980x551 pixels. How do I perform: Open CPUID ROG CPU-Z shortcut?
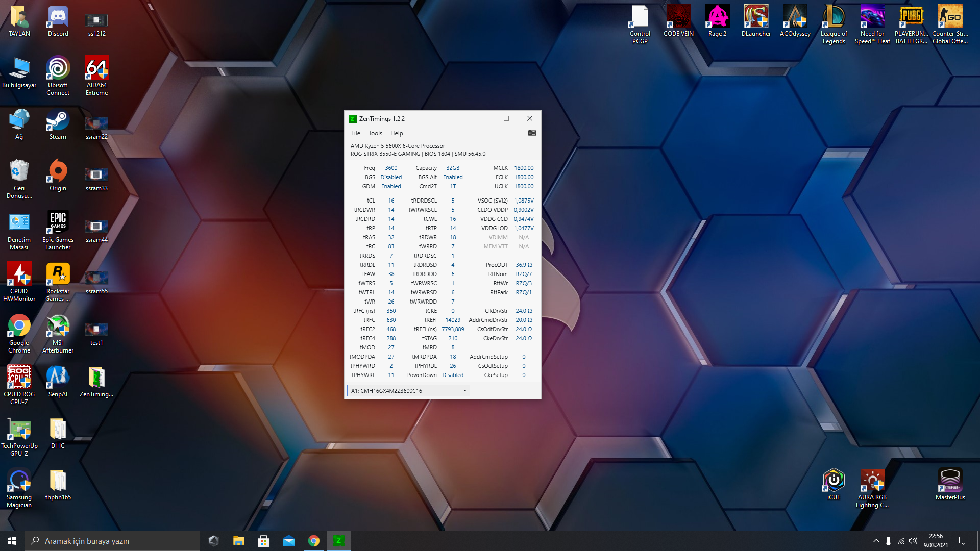[x=19, y=385]
